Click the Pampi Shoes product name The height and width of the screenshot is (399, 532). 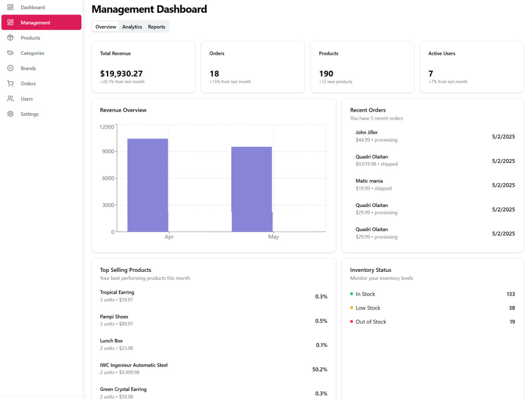(114, 317)
